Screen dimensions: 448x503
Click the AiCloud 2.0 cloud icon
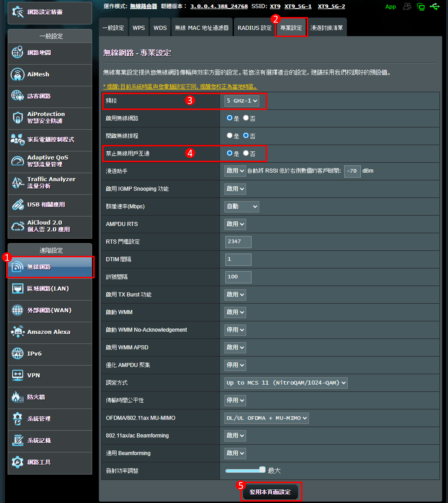point(17,226)
